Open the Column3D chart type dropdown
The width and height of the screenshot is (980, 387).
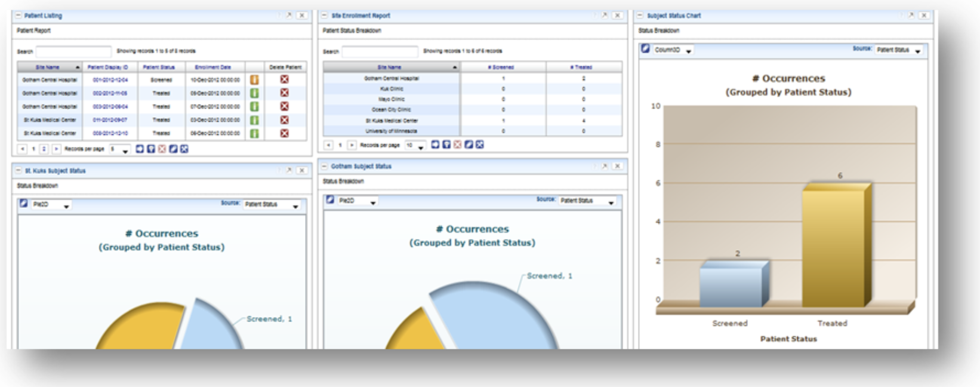click(x=673, y=50)
